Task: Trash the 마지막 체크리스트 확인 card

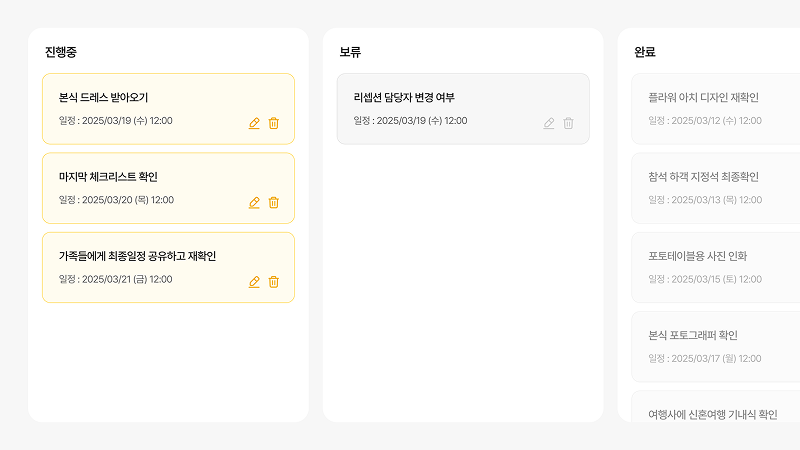Action: coord(273,203)
